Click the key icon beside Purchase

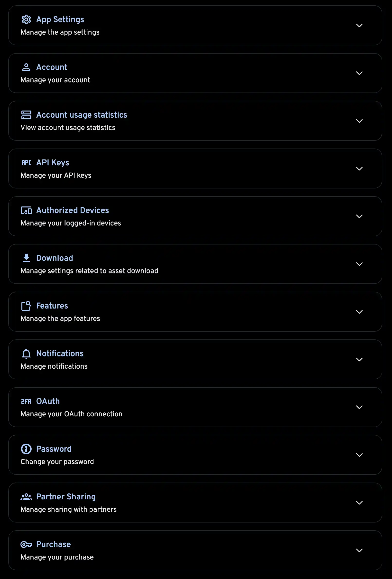(x=26, y=544)
